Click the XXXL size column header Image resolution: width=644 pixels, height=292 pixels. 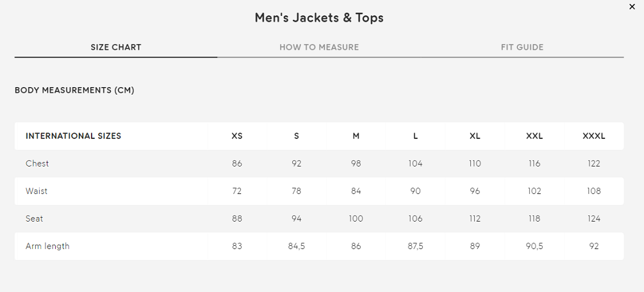pyautogui.click(x=593, y=136)
